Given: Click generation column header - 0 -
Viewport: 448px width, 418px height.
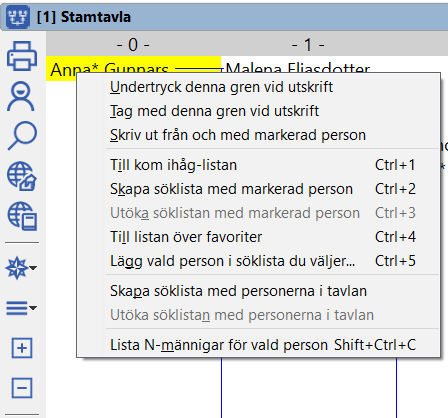Looking at the screenshot, I should click(x=133, y=44).
